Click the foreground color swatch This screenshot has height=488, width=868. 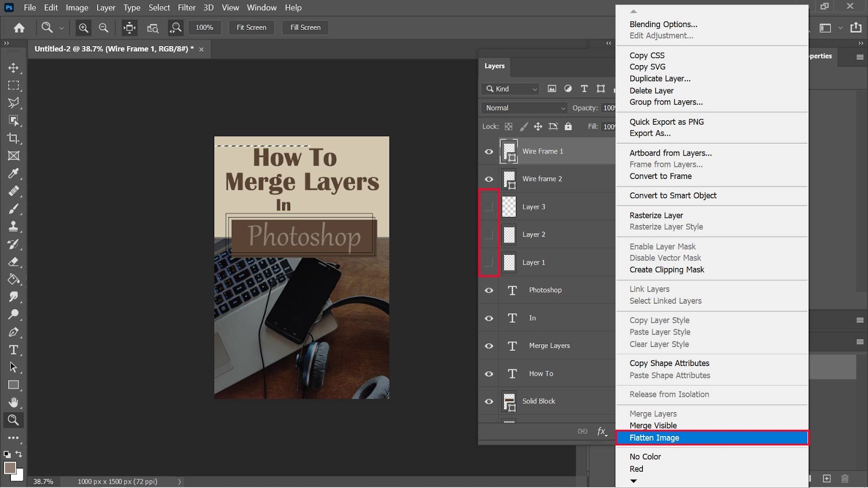10,467
